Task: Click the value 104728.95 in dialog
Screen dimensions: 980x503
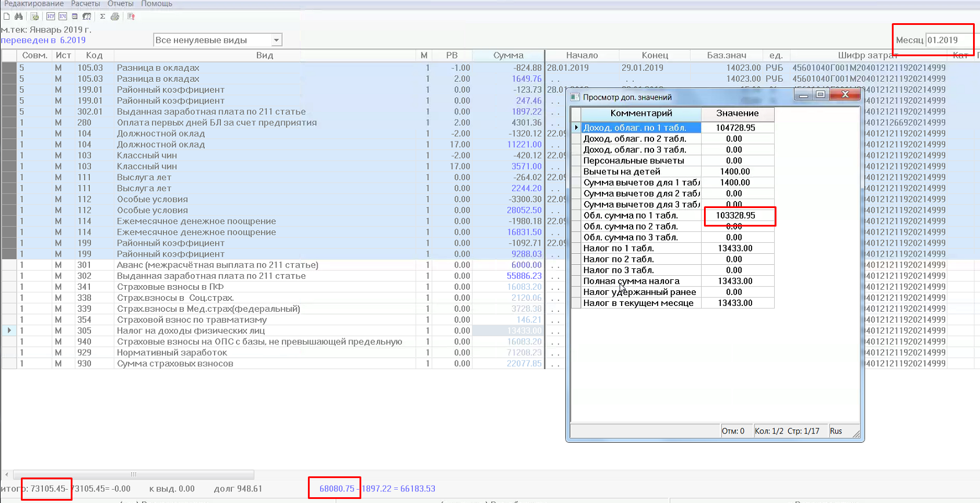Action: click(x=735, y=127)
